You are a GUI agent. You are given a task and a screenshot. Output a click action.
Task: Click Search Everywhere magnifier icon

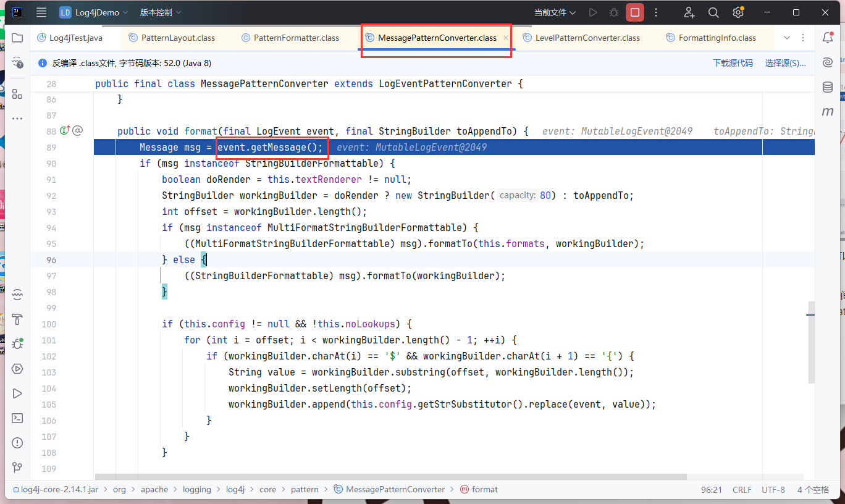click(713, 12)
